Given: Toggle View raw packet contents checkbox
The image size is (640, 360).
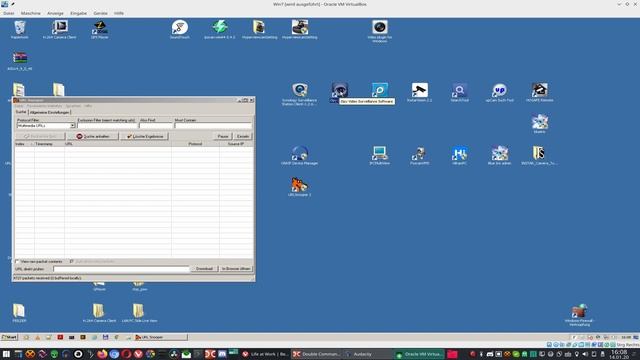Looking at the screenshot, I should [x=18, y=261].
